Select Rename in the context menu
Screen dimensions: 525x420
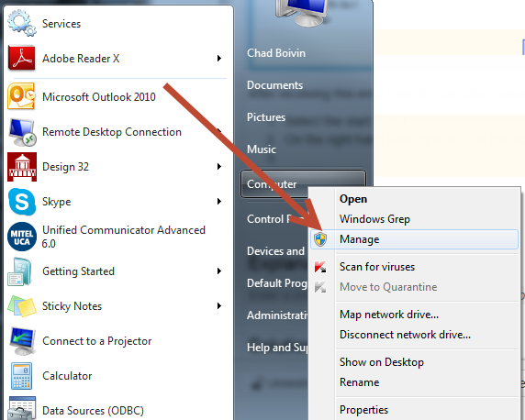[415, 381]
